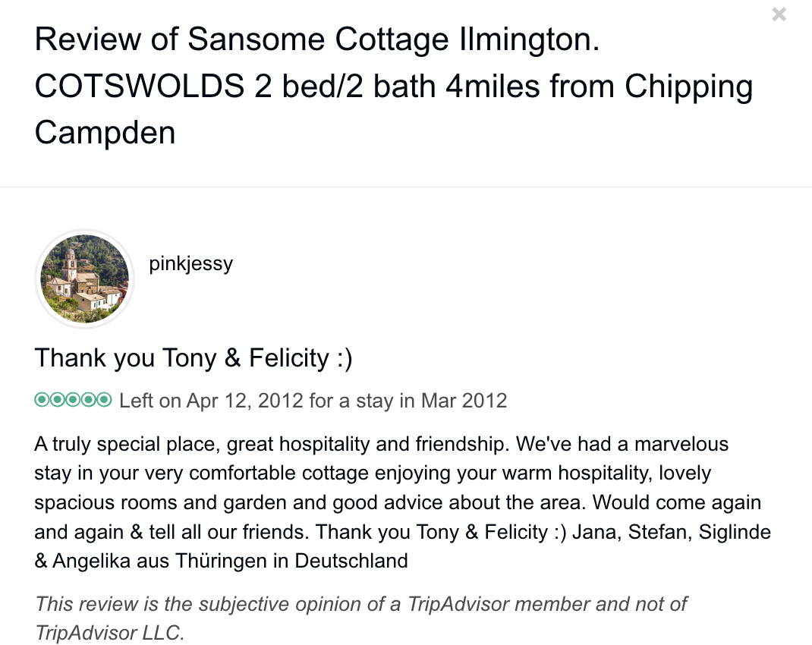812x645 pixels.
Task: Click the last green rating bubble
Action: point(105,400)
